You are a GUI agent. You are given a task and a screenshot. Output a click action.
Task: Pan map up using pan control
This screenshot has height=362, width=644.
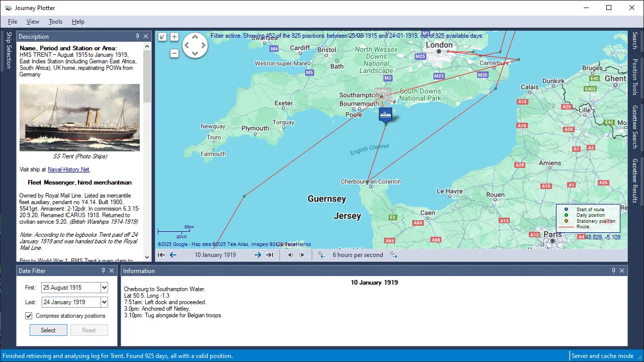pyautogui.click(x=195, y=37)
